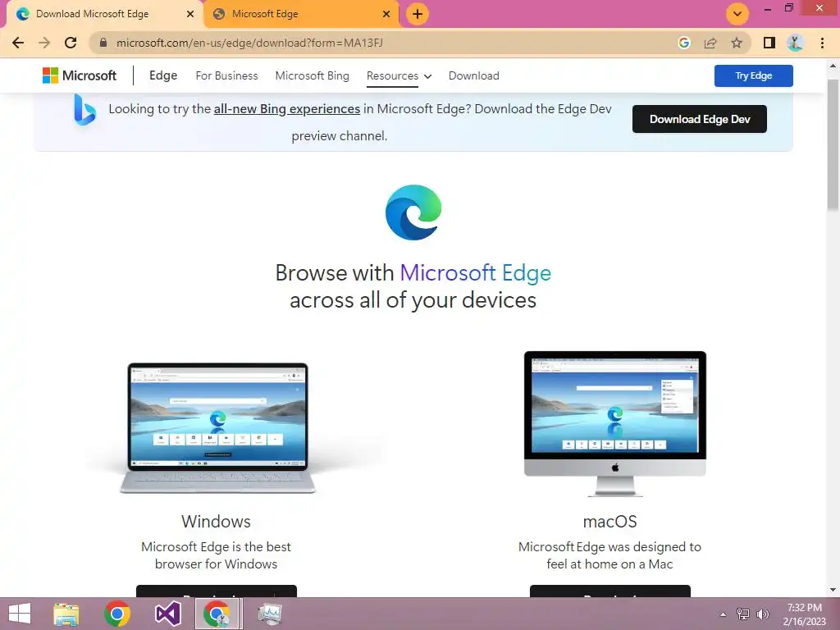Open Chrome three-dot menu
The height and width of the screenshot is (630, 840).
pyautogui.click(x=822, y=43)
